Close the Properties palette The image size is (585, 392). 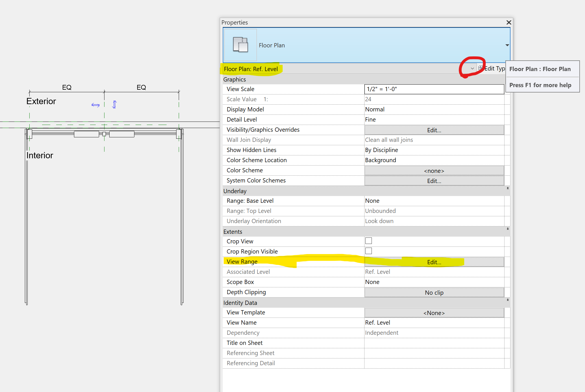(508, 22)
